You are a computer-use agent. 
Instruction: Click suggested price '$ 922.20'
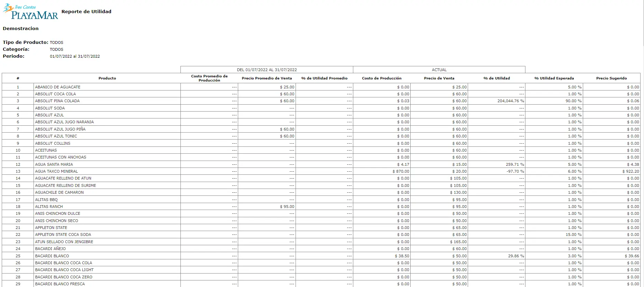(631, 171)
